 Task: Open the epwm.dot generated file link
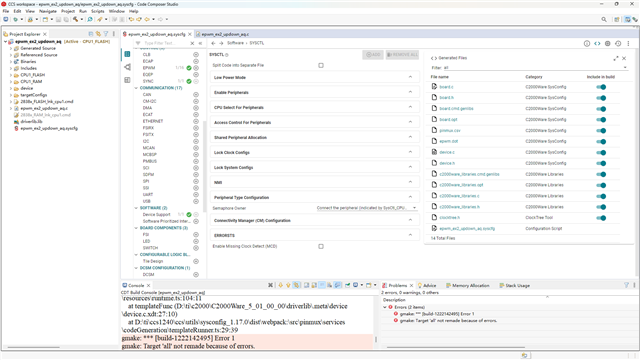click(x=449, y=141)
